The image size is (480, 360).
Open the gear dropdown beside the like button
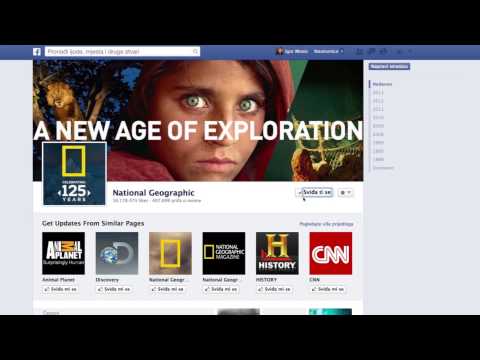345,193
